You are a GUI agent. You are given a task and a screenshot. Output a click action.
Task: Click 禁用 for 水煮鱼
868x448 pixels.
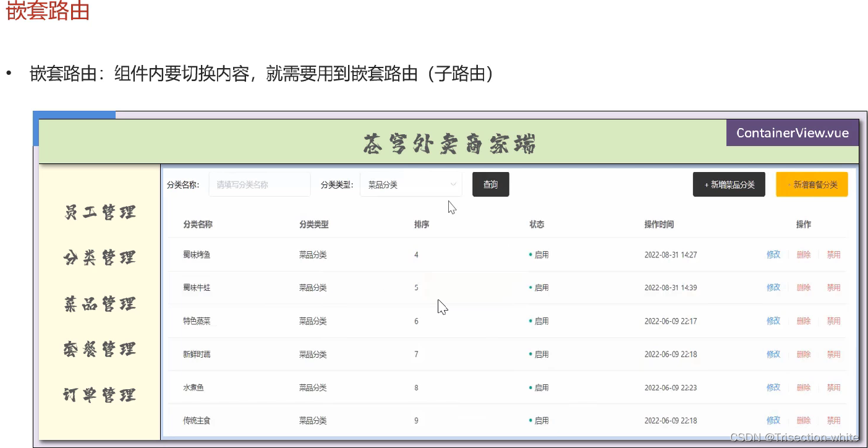(x=834, y=387)
